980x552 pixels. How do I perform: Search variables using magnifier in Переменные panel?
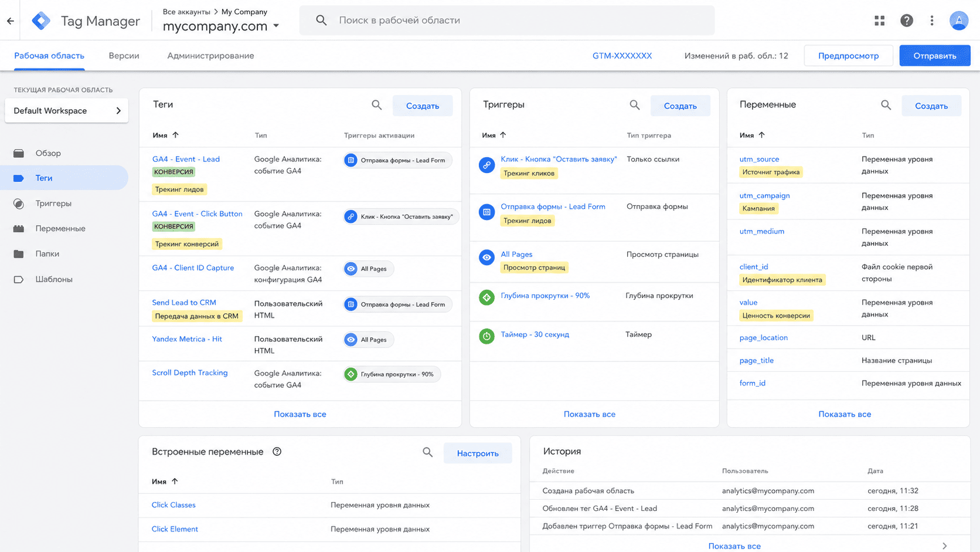(x=886, y=105)
